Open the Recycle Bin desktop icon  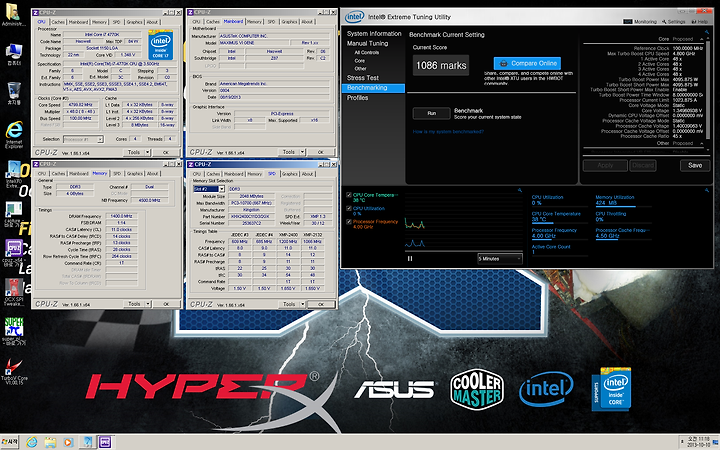pos(14,93)
